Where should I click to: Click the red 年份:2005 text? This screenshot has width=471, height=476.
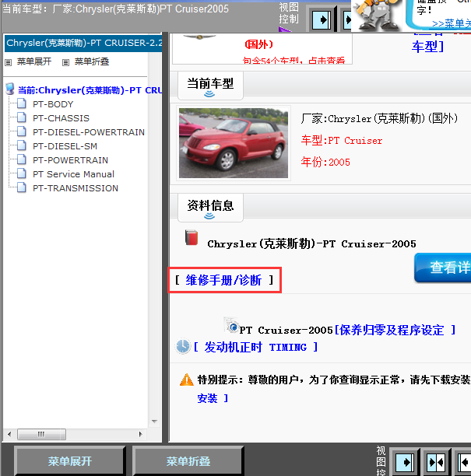coord(325,162)
